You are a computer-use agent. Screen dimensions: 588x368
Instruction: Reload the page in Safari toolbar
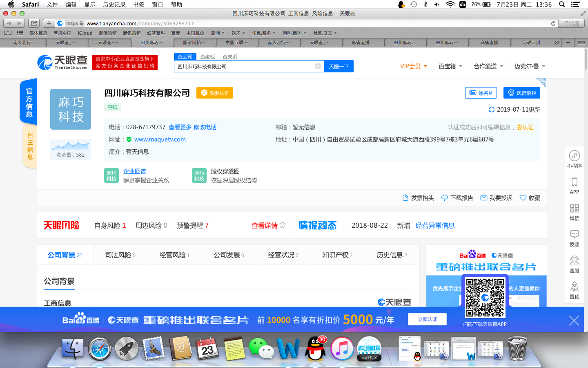[553, 23]
